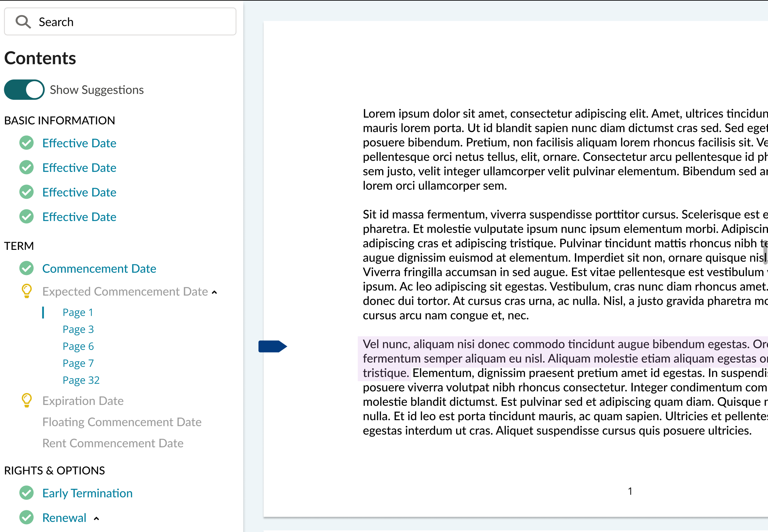The image size is (768, 532).
Task: Click lightbulb icon next to Expected Commencement Date
Action: 27,291
